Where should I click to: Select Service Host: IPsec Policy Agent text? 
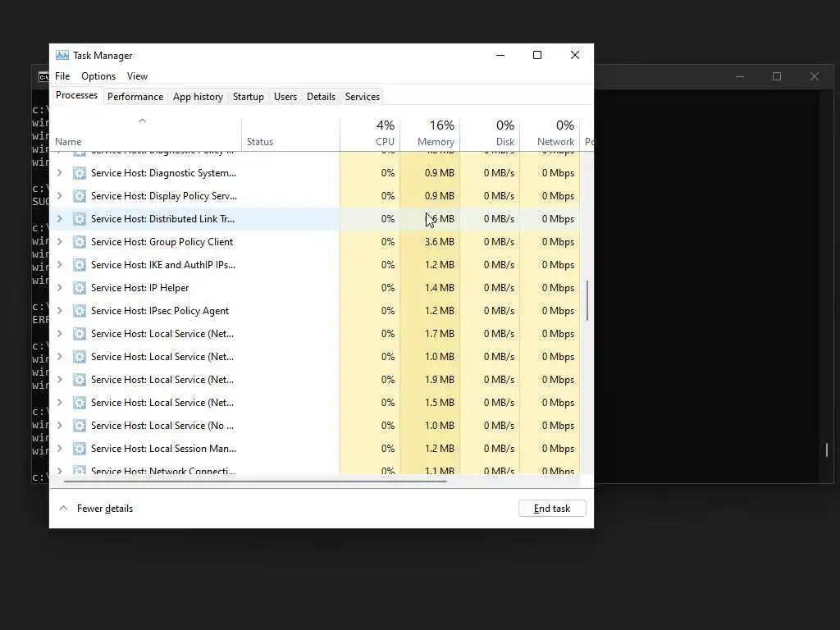tap(160, 311)
